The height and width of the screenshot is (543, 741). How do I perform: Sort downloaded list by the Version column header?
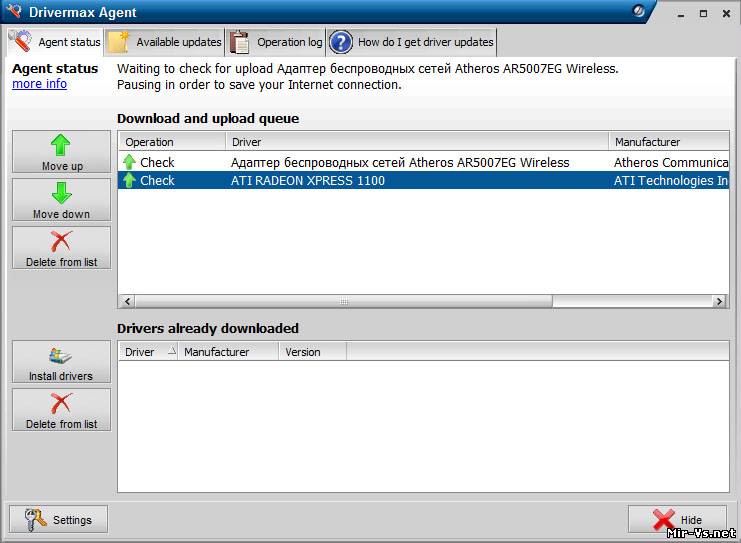pos(310,352)
